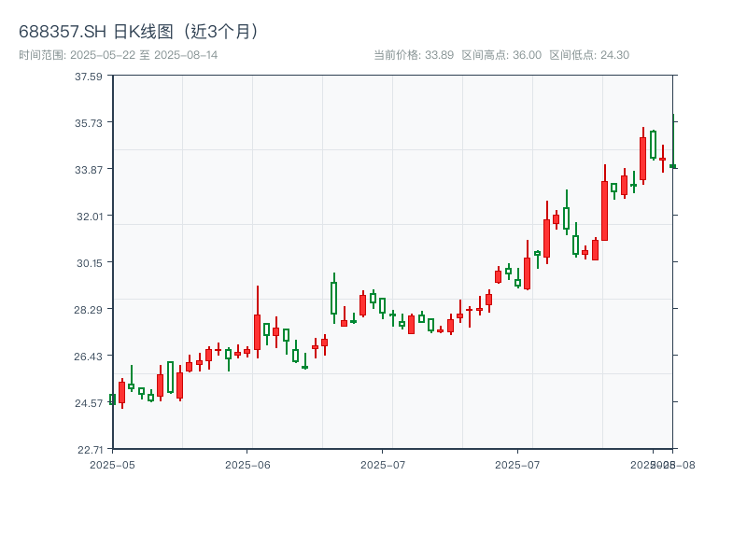Click the 2025-05 x-axis date label
Image resolution: width=747 pixels, height=560 pixels.
click(x=112, y=464)
